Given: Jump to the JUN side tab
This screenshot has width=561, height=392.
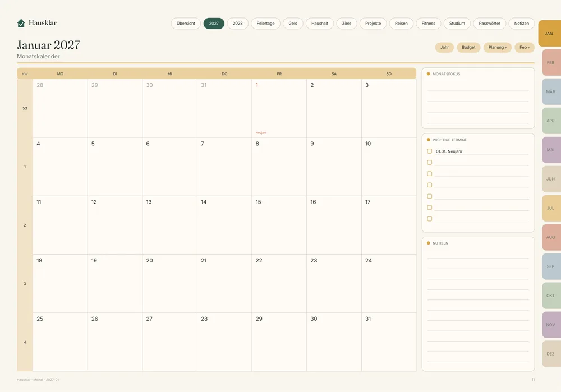Looking at the screenshot, I should 551,179.
